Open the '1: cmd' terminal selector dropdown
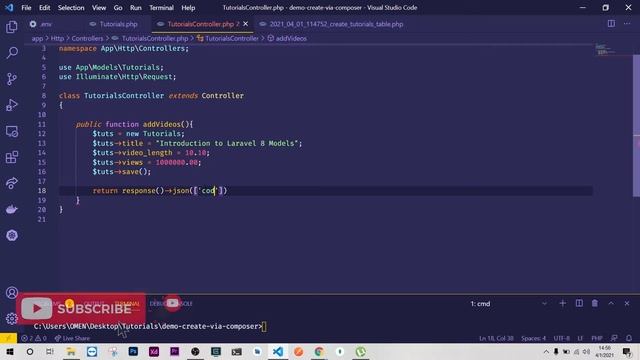Image resolution: width=640 pixels, height=360 pixels. [509, 304]
